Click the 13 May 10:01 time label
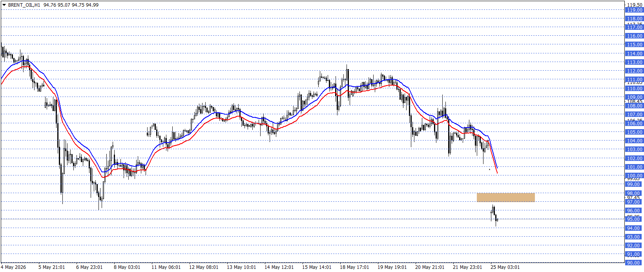 (242, 267)
